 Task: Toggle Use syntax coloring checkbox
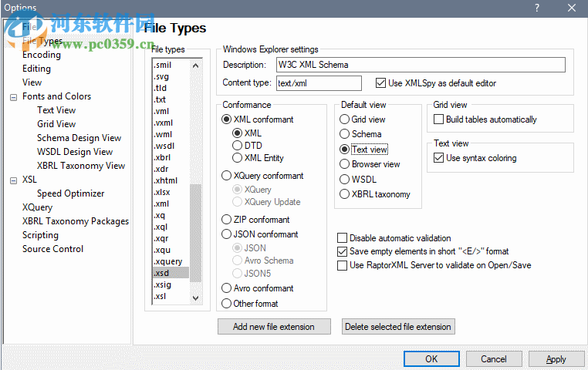pyautogui.click(x=439, y=158)
